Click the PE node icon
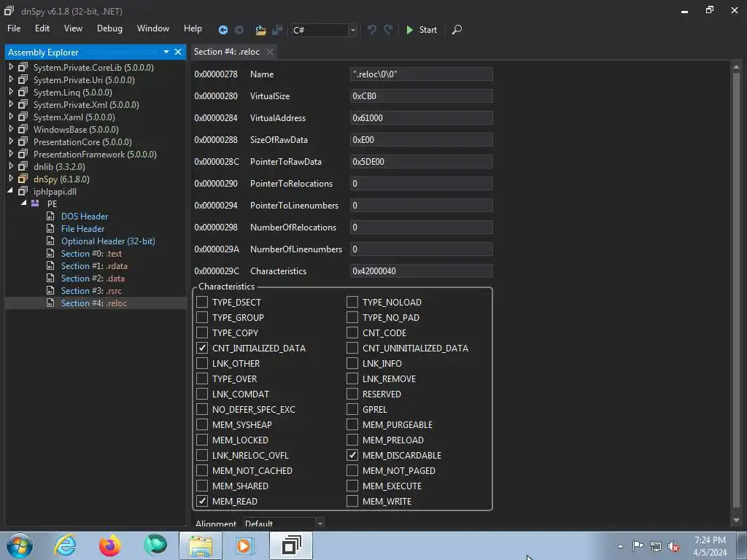The width and height of the screenshot is (747, 560). tap(35, 203)
